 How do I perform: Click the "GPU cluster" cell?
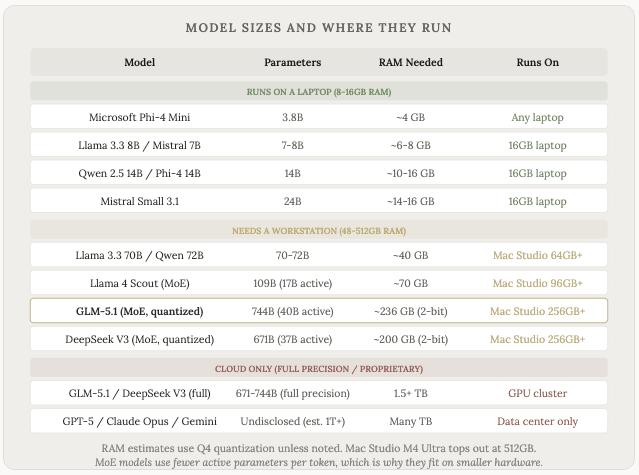pyautogui.click(x=537, y=393)
